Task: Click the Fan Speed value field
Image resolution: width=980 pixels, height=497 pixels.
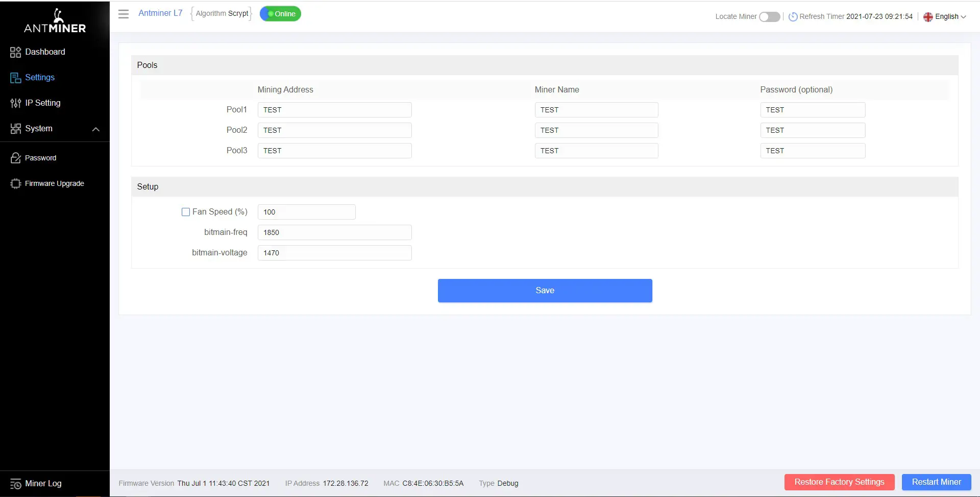Action: click(307, 212)
